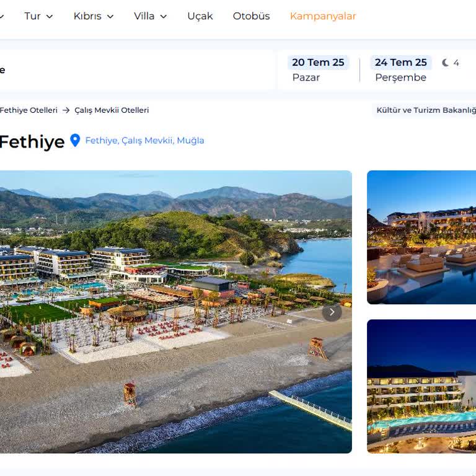View the poolside lounge thumbnail

421,237
